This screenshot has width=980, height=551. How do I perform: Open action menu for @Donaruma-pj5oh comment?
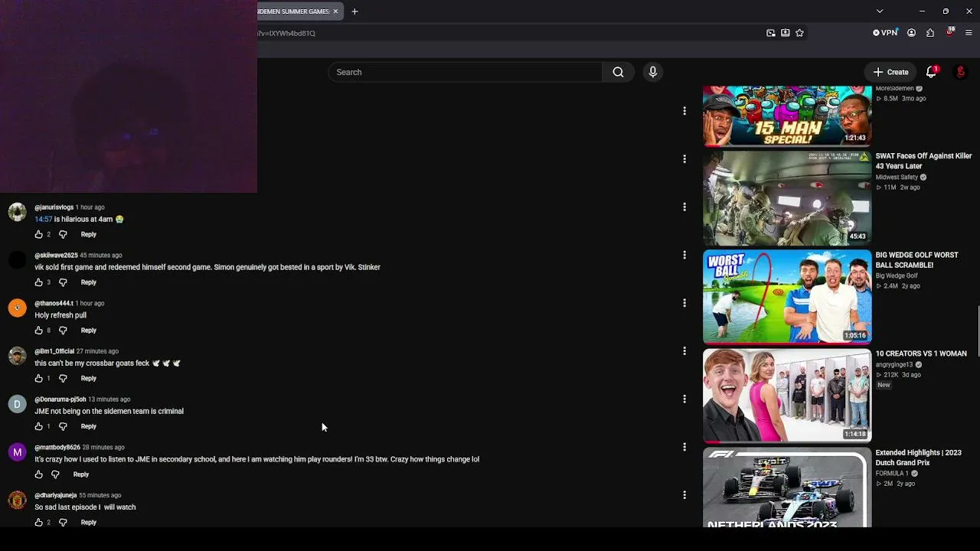(684, 399)
